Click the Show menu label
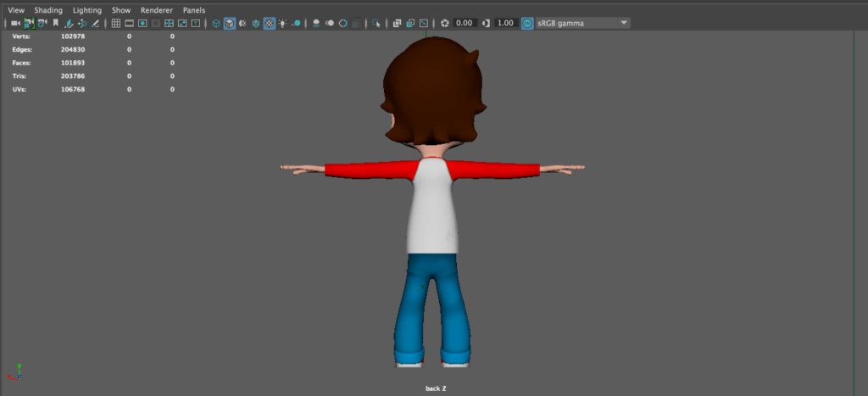The height and width of the screenshot is (396, 868). coord(121,10)
